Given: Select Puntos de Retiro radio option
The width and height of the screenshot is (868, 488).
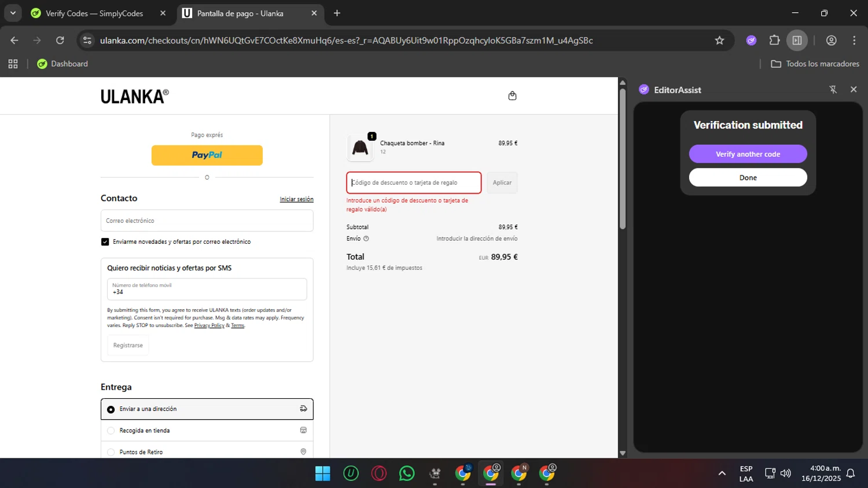Looking at the screenshot, I should 111,452.
